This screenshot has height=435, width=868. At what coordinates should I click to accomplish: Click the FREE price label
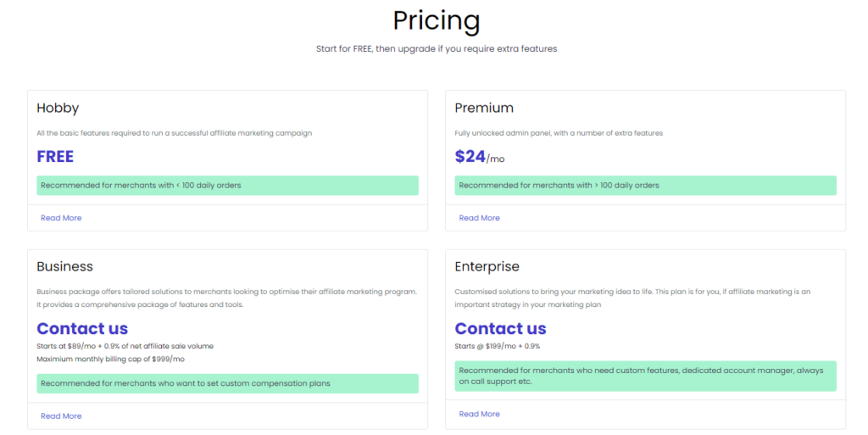point(55,157)
